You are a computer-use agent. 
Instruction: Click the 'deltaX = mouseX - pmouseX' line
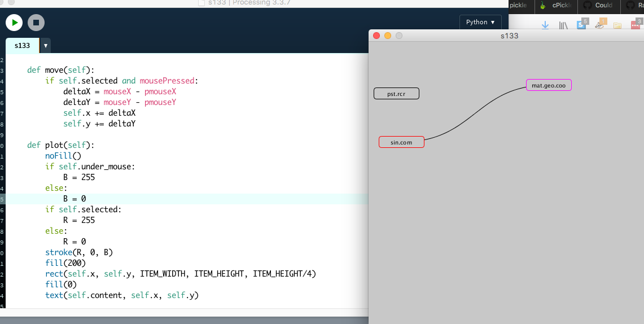pos(120,91)
